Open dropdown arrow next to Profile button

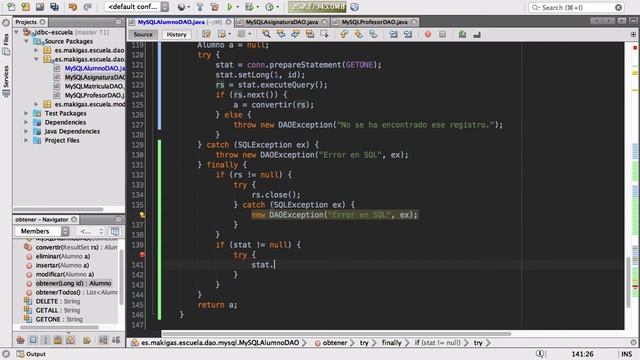point(278,7)
